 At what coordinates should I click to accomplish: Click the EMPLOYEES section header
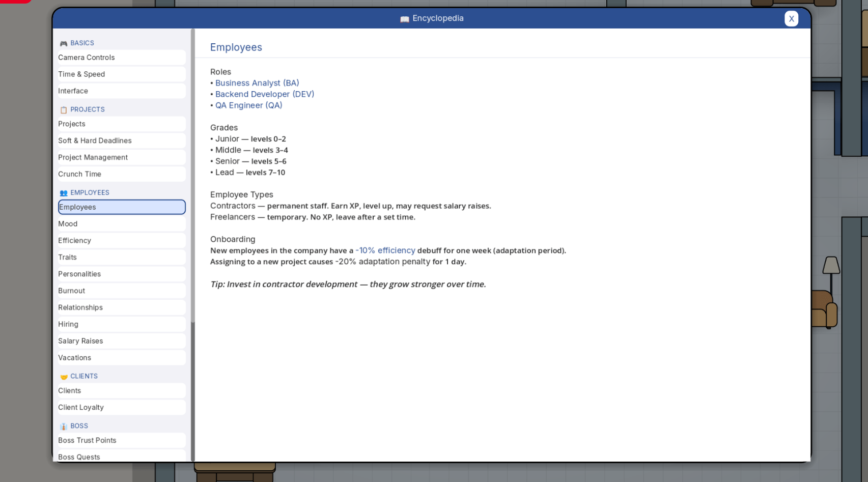coord(90,192)
